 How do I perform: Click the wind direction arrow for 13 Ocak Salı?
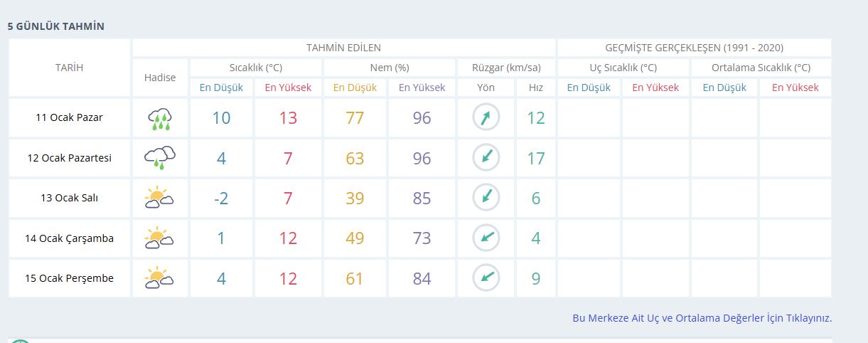click(x=486, y=198)
